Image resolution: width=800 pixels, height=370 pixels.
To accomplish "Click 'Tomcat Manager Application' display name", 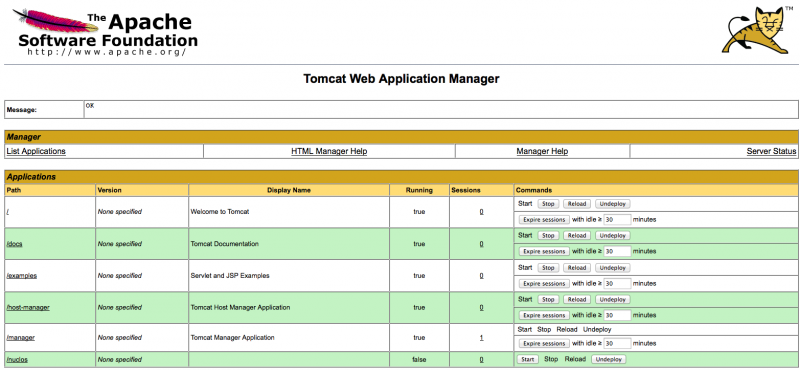I will click(x=232, y=338).
